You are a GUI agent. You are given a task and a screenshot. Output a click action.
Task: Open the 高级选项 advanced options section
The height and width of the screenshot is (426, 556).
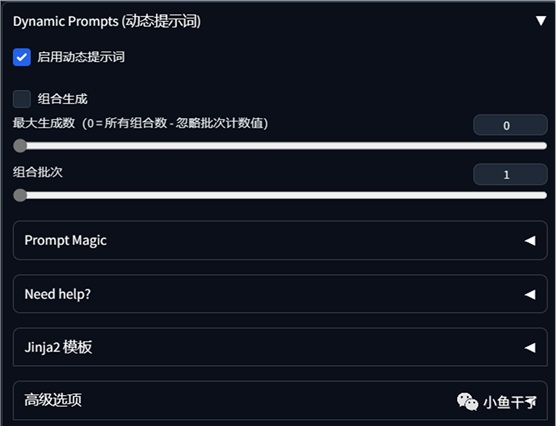coord(280,400)
